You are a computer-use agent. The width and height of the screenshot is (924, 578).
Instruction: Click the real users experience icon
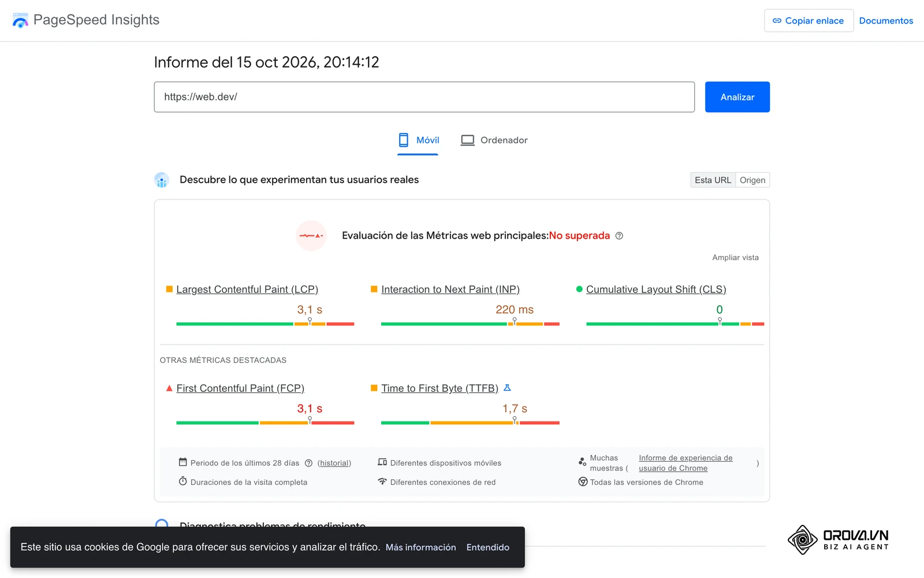tap(162, 180)
